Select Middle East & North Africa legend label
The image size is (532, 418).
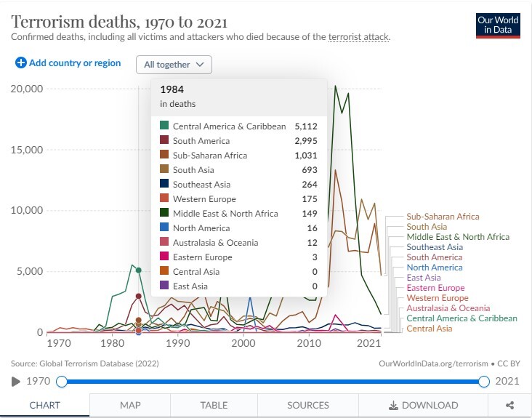(458, 237)
